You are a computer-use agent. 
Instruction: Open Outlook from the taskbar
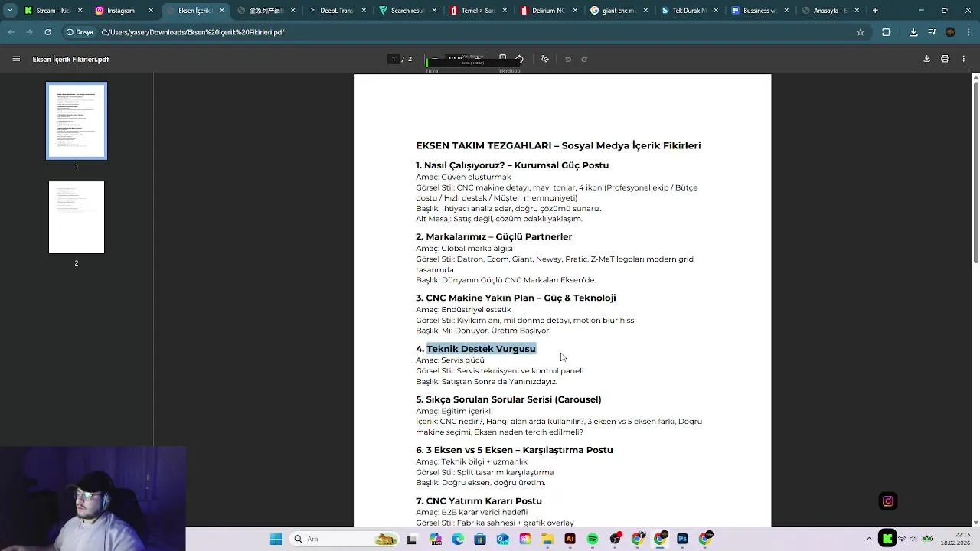click(503, 539)
